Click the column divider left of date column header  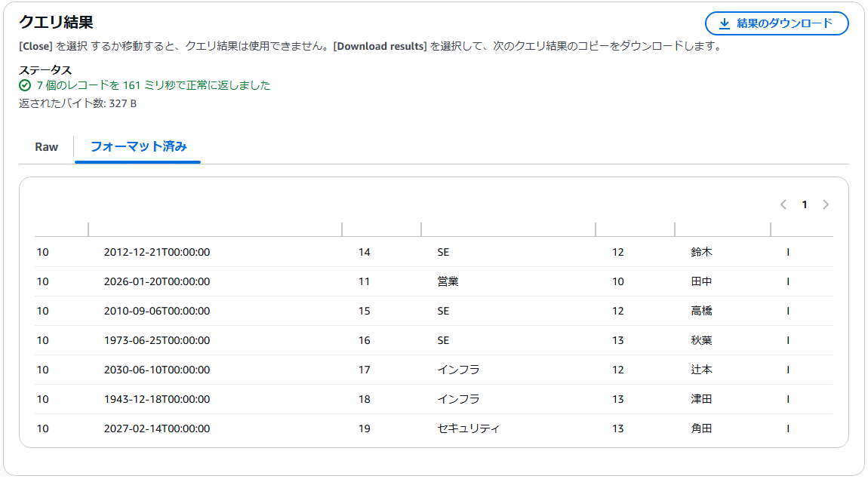point(88,229)
